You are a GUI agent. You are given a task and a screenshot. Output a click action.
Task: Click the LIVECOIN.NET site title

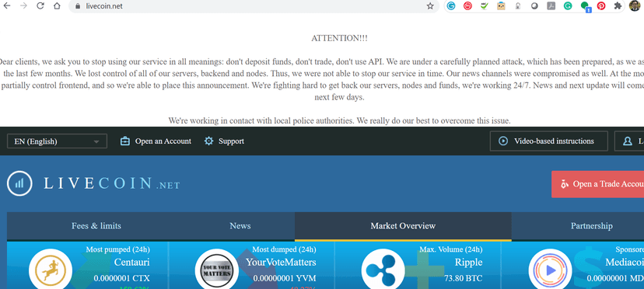click(x=112, y=183)
